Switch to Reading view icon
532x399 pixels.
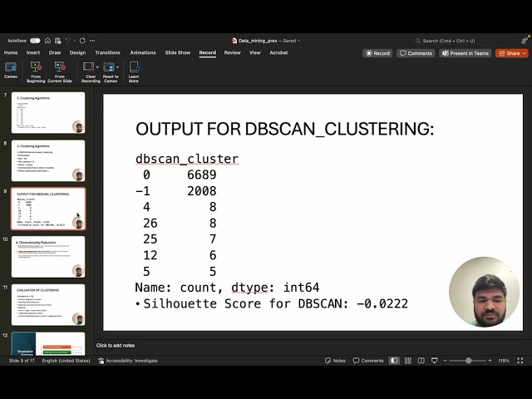pyautogui.click(x=421, y=361)
